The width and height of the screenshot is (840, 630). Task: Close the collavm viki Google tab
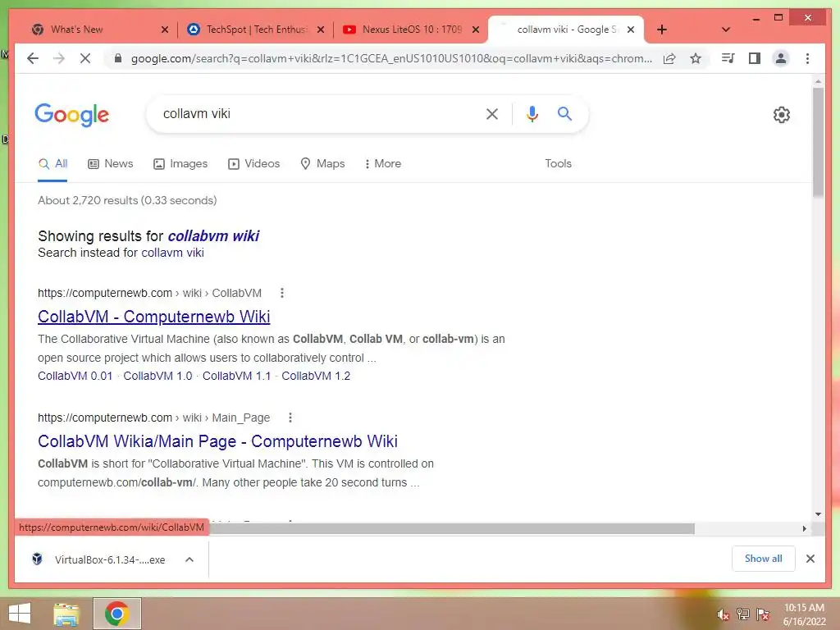pos(631,30)
